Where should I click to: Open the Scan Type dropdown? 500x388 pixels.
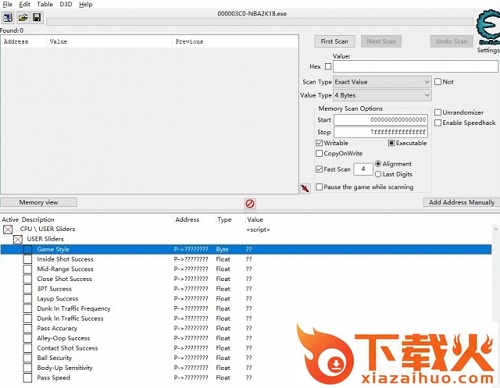(x=382, y=82)
